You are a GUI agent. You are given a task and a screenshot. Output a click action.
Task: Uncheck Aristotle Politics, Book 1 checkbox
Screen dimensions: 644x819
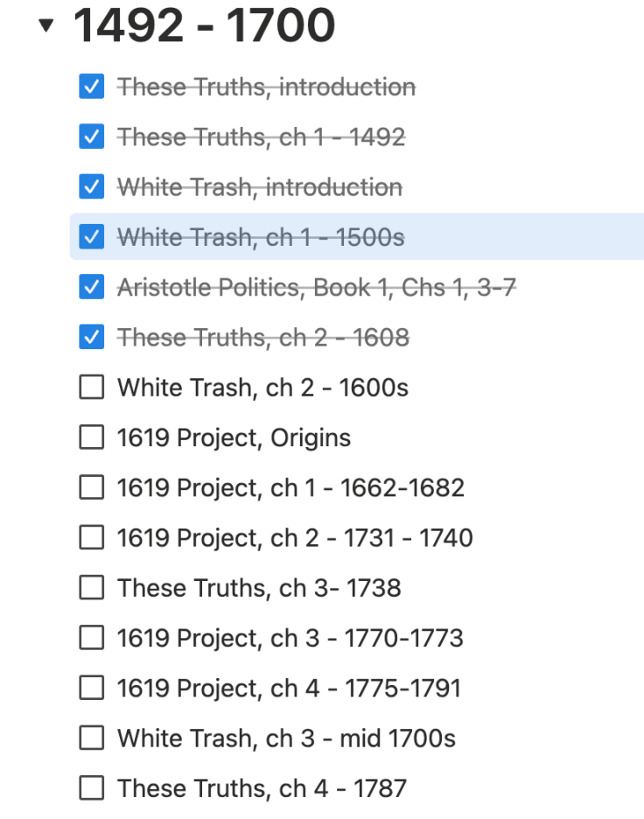[x=92, y=287]
